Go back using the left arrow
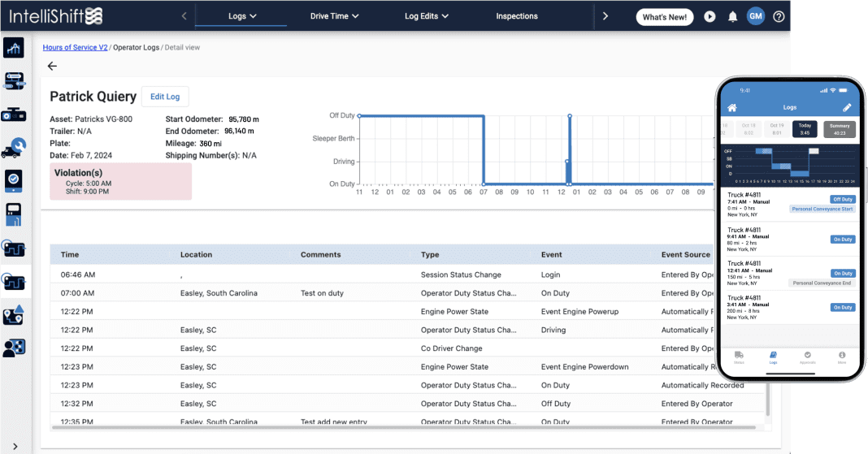Viewport: 868px width, 454px height. tap(52, 66)
